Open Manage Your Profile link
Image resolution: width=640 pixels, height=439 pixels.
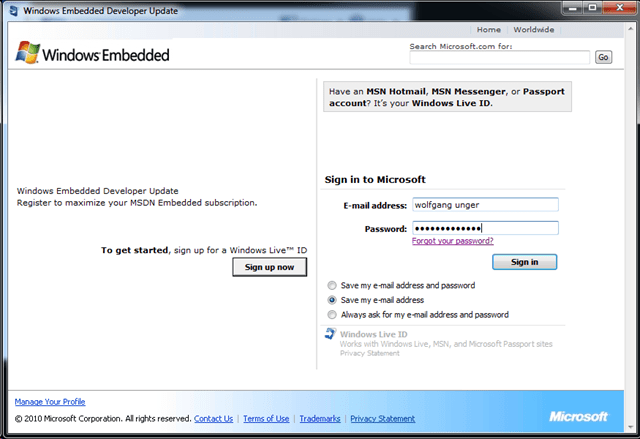pyautogui.click(x=50, y=402)
